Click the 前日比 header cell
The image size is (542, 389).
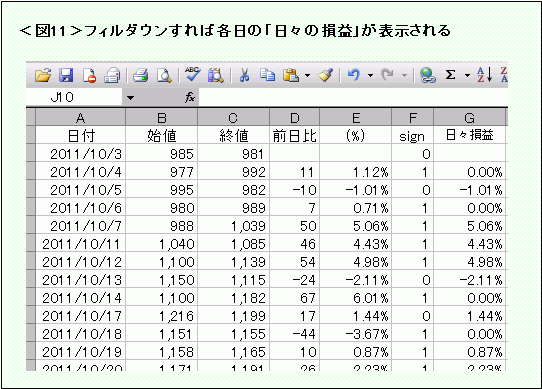pos(295,135)
